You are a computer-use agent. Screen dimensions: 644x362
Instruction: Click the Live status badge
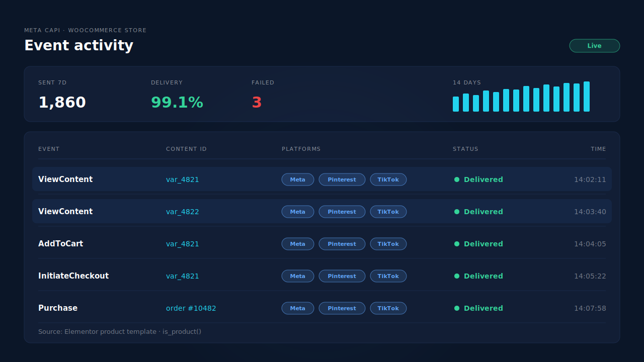pyautogui.click(x=594, y=46)
